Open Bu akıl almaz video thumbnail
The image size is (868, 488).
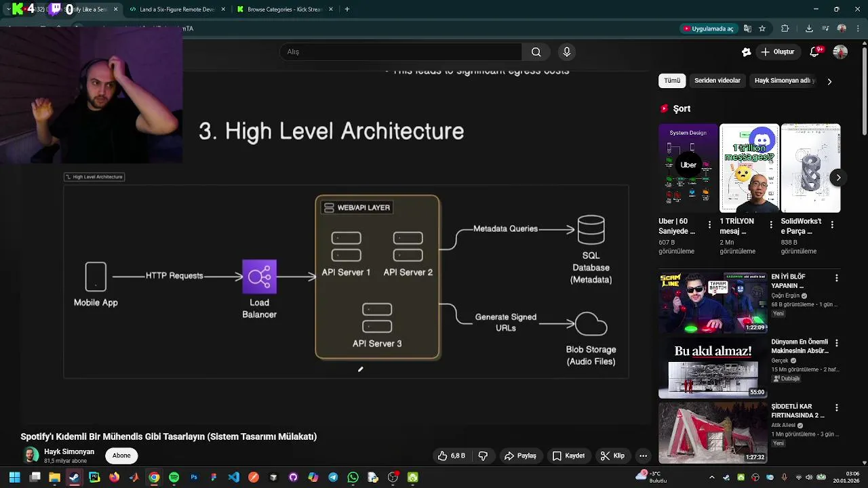tap(712, 367)
